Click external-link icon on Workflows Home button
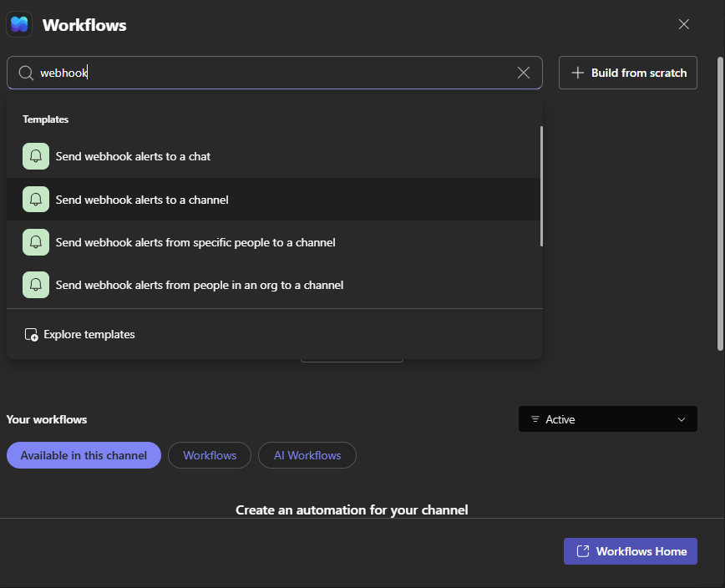The height and width of the screenshot is (588, 725). (x=583, y=551)
